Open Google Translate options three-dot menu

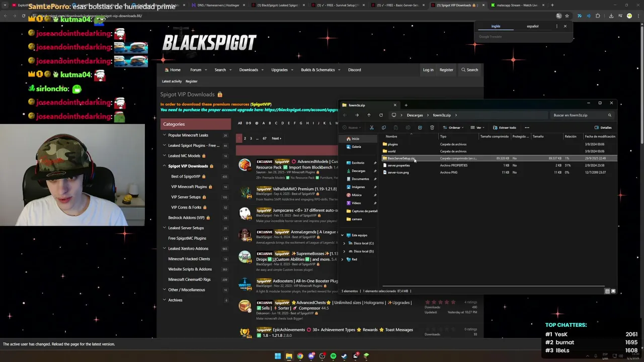tap(556, 26)
